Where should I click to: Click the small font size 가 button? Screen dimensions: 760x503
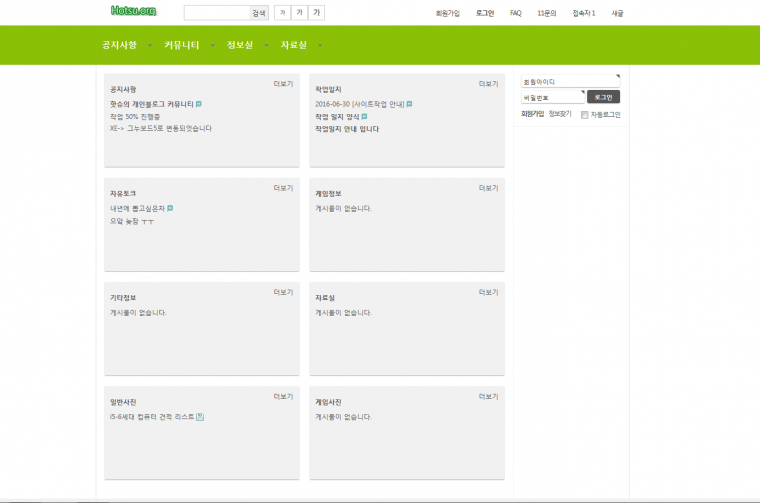click(x=281, y=13)
